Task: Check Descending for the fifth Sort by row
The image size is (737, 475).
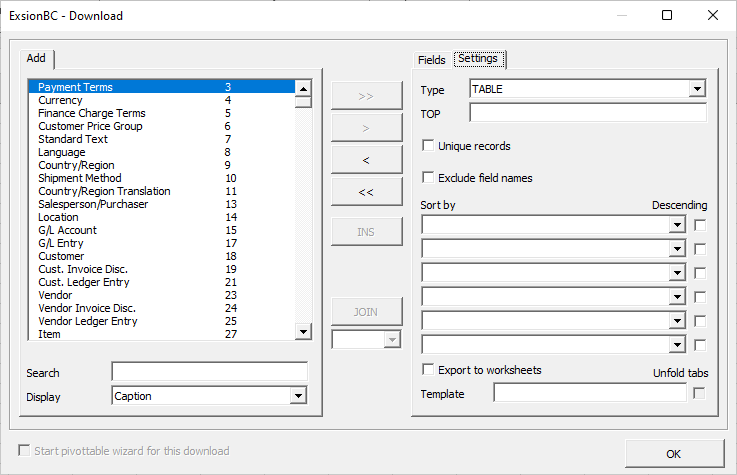Action: (x=700, y=321)
